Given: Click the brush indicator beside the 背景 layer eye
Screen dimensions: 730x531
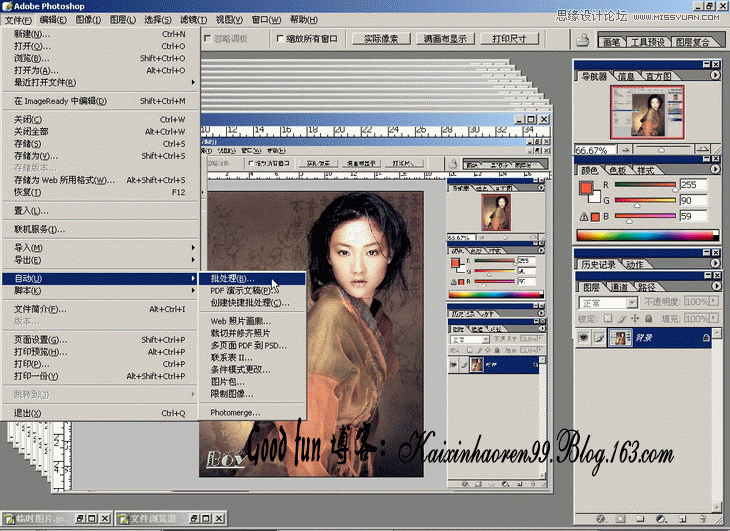Looking at the screenshot, I should click(600, 338).
